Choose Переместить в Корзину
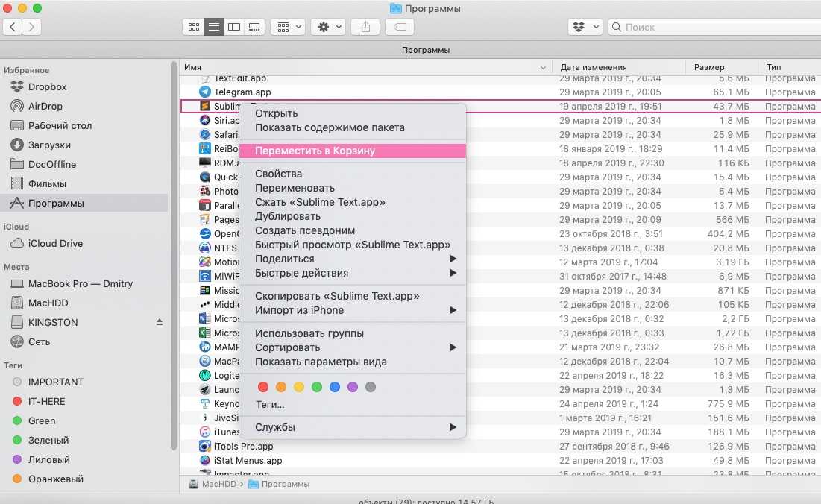Viewport: 821px width, 504px height. click(353, 151)
